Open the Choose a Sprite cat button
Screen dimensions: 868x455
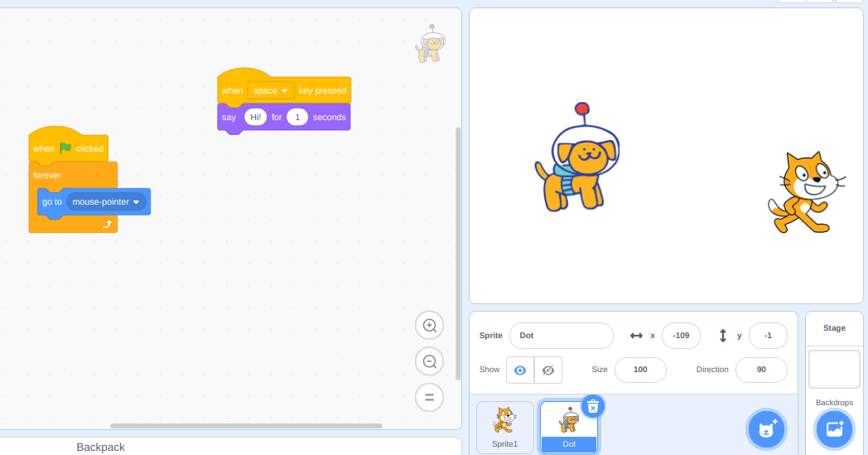coord(766,429)
